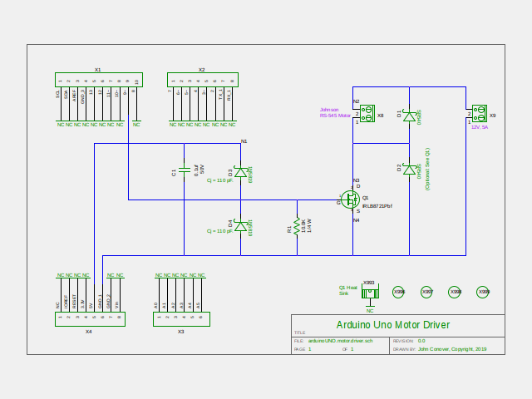Select the Q1 MOSFET transistor symbol

coord(350,199)
